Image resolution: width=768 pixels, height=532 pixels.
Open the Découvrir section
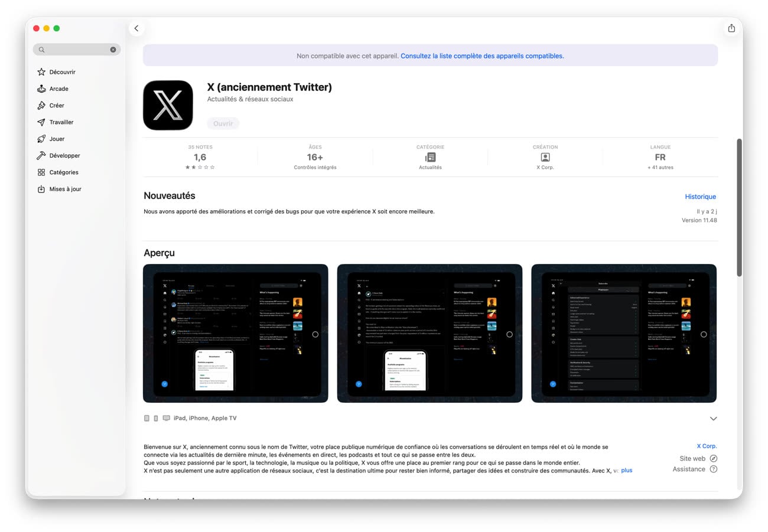[x=62, y=72]
